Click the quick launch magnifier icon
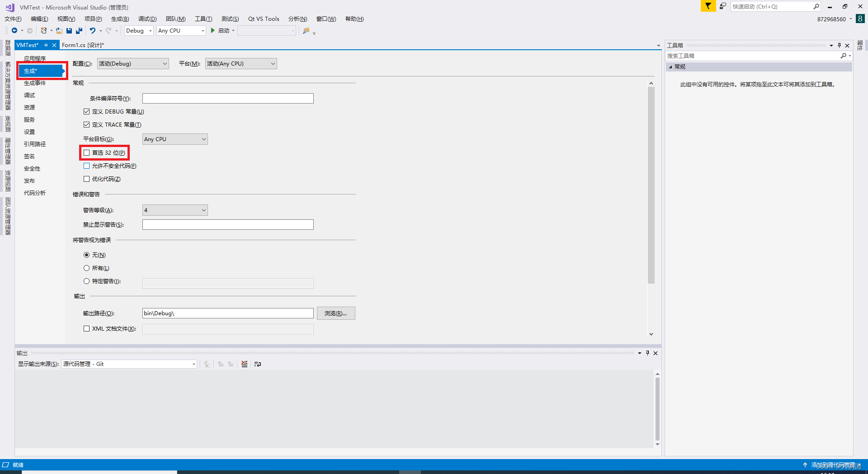The width and height of the screenshot is (868, 474). (816, 6)
